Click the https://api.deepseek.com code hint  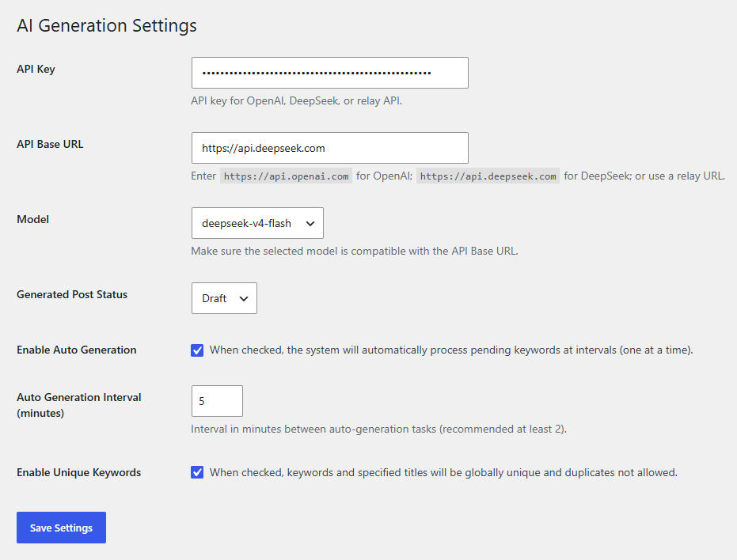[x=488, y=176]
